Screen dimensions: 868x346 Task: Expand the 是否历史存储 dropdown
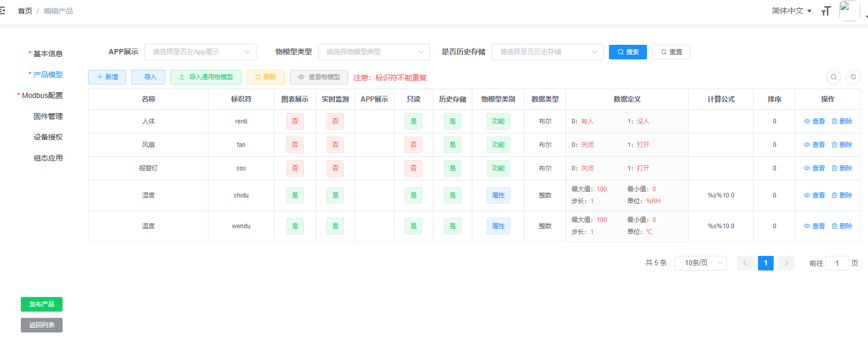[547, 52]
